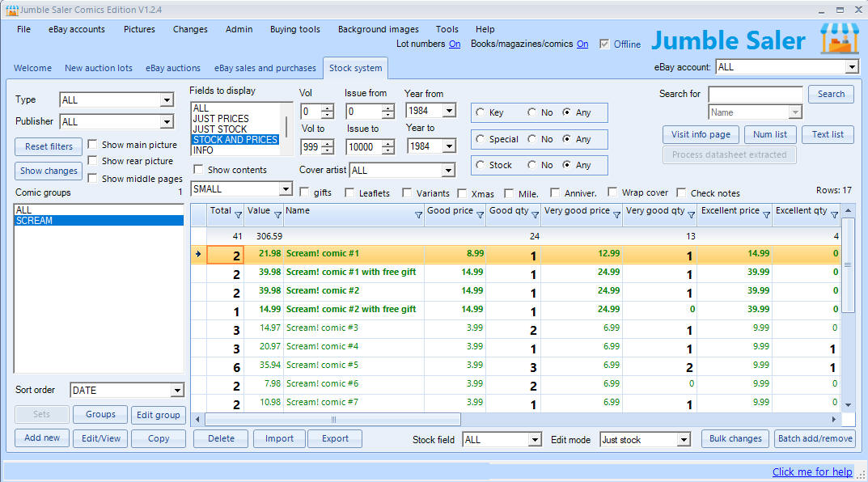Select No radio in Stock group
The width and height of the screenshot is (868, 482).
pyautogui.click(x=531, y=165)
